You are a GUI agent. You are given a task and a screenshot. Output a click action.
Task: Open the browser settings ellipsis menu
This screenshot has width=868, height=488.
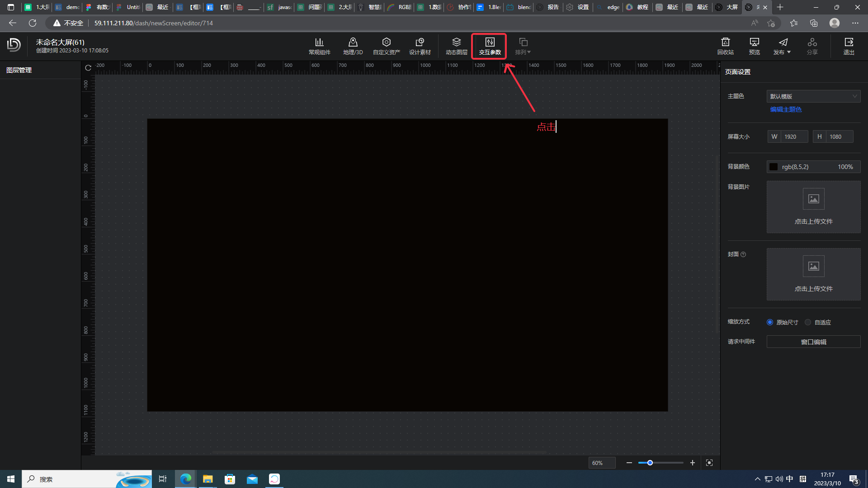point(855,23)
